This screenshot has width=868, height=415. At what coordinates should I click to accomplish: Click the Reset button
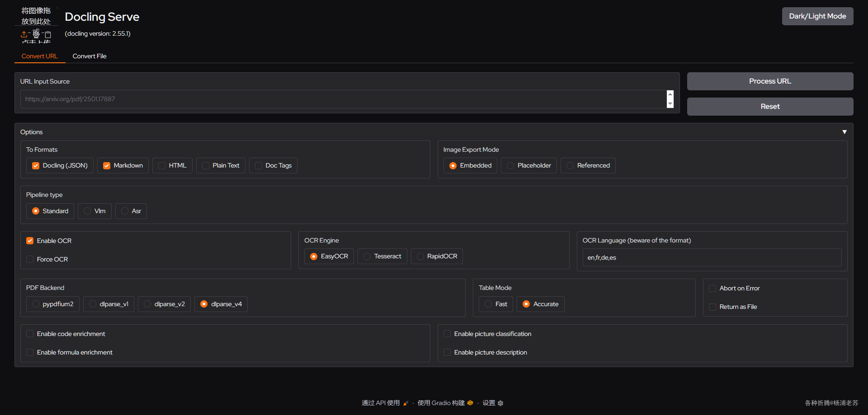point(770,107)
